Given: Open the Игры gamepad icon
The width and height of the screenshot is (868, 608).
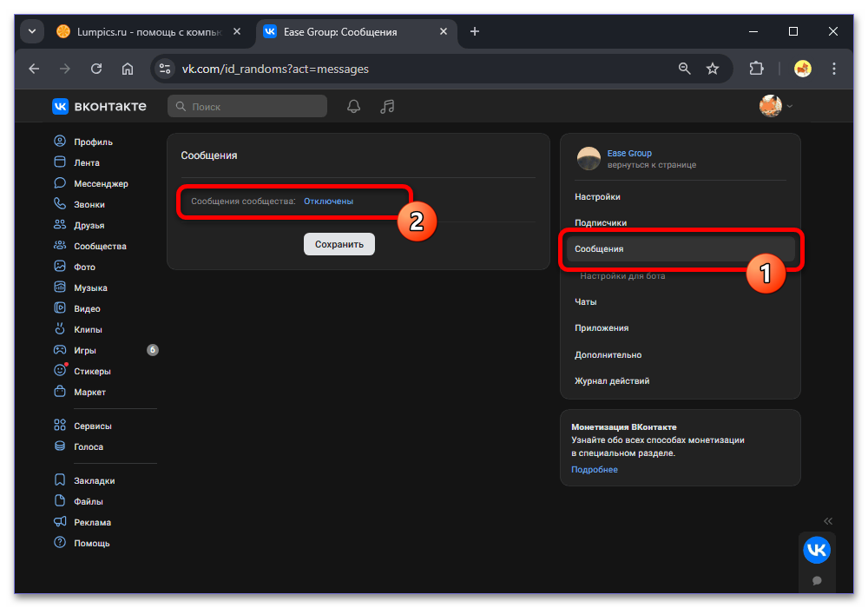Looking at the screenshot, I should pos(60,349).
